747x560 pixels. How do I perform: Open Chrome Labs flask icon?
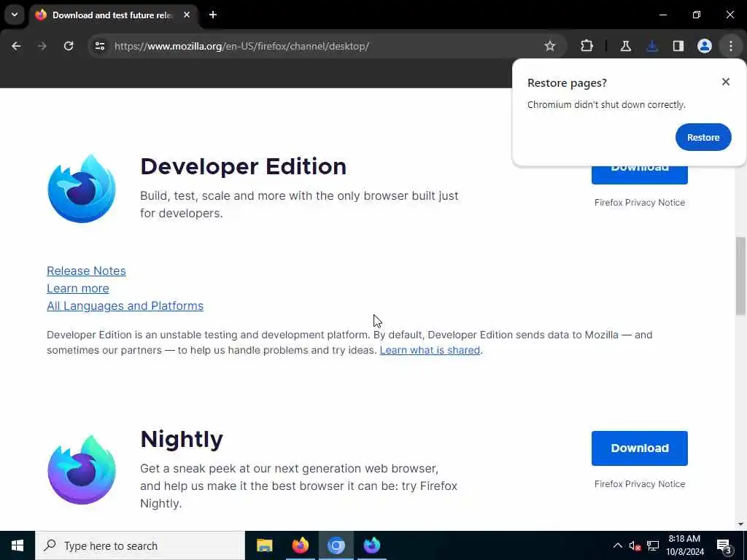point(625,46)
